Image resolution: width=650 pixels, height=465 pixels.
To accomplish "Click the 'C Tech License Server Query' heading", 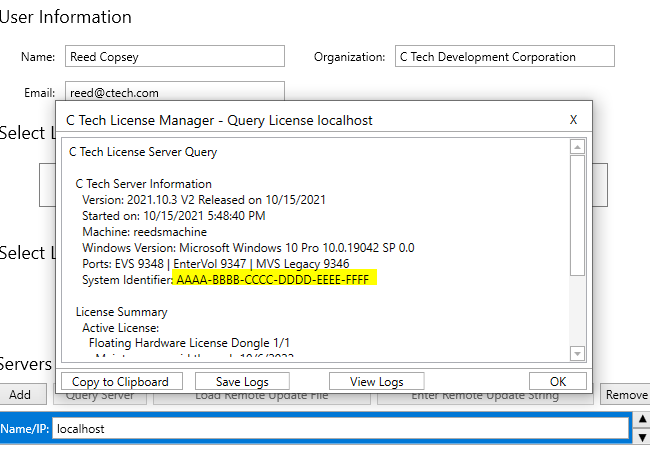I will click(x=143, y=152).
